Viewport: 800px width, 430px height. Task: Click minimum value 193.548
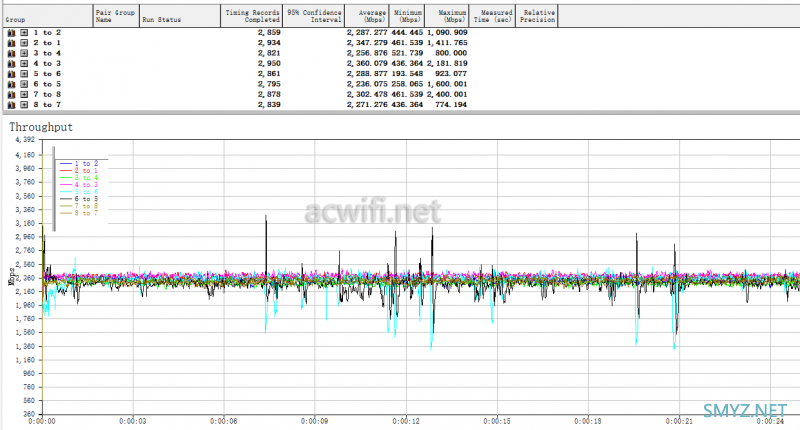(407, 74)
